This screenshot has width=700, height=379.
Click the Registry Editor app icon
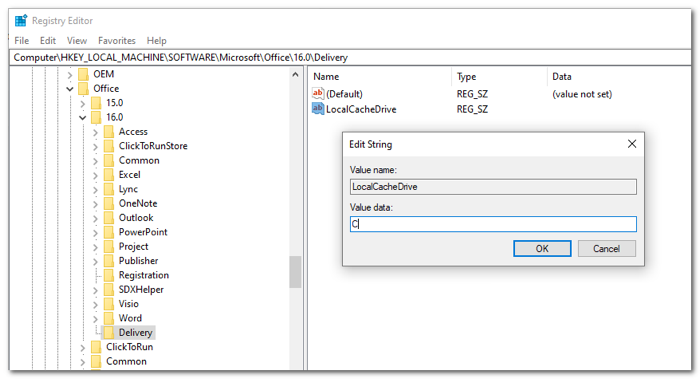(21, 21)
